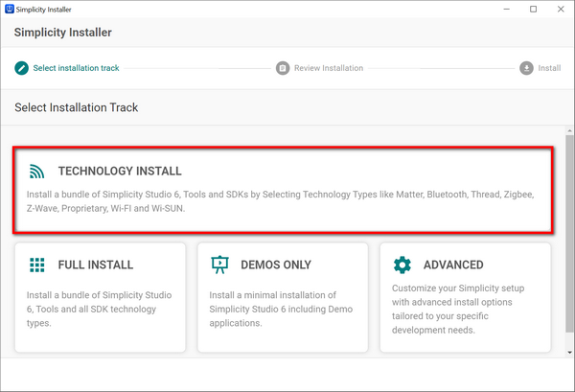Click the pencil icon for Select installation track
The height and width of the screenshot is (392, 575).
coord(21,68)
